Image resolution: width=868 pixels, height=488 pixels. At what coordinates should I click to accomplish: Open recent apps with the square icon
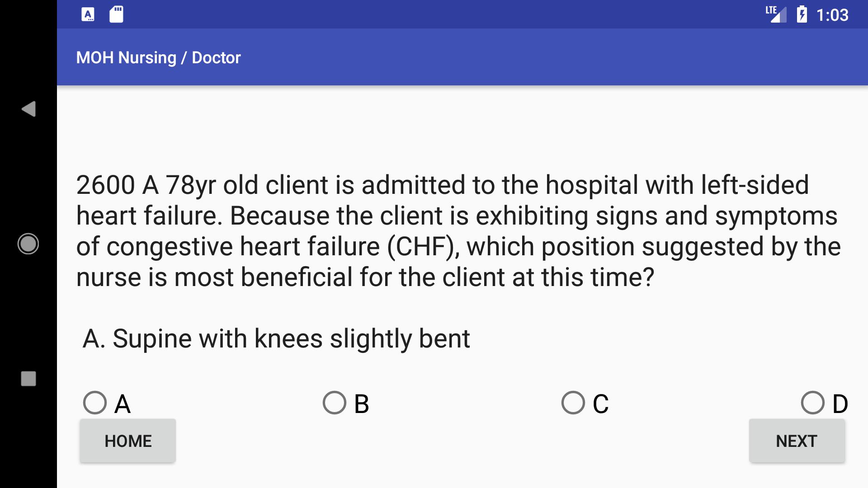click(x=28, y=379)
